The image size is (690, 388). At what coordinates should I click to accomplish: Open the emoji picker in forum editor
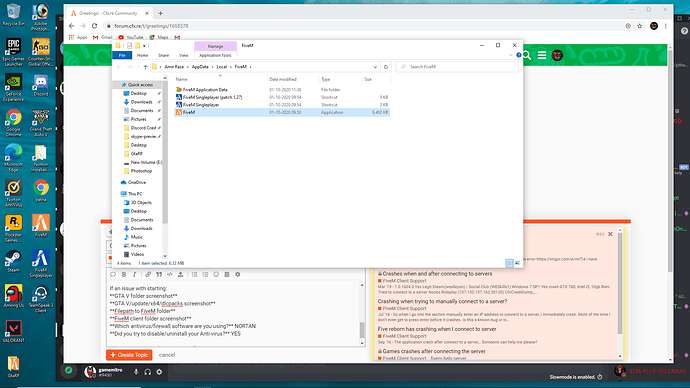point(216,275)
